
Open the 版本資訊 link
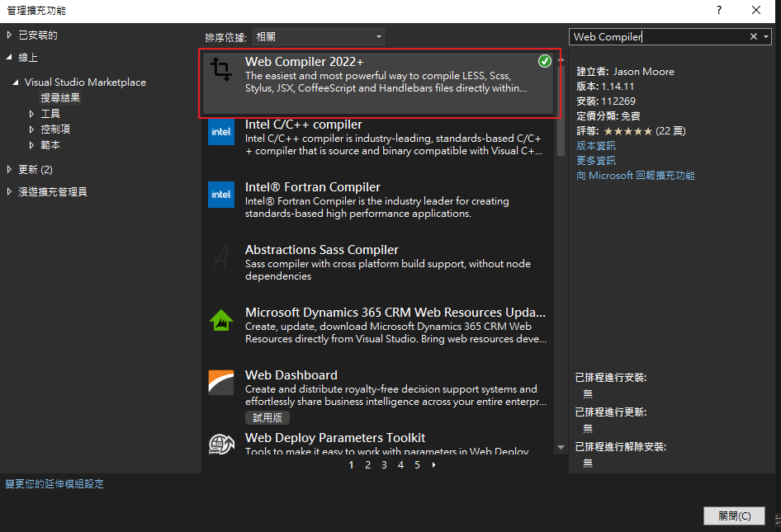[x=596, y=146]
